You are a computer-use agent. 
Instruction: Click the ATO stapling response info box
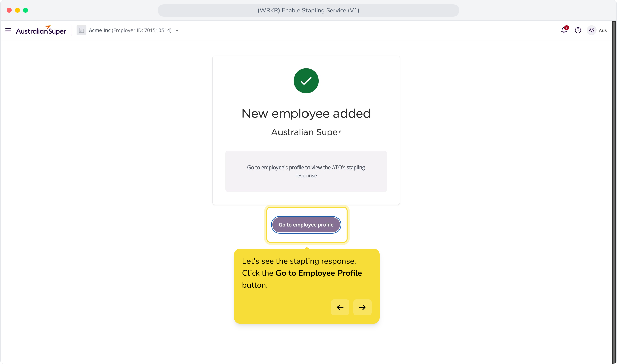(x=306, y=171)
